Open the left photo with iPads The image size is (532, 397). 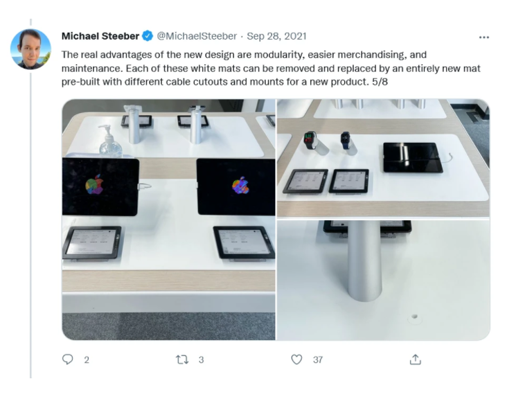[x=168, y=220]
